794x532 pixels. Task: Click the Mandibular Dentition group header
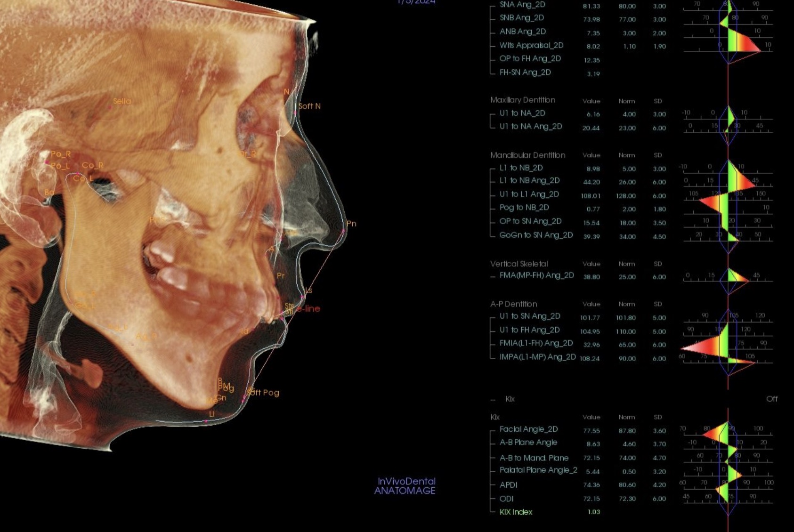(527, 155)
